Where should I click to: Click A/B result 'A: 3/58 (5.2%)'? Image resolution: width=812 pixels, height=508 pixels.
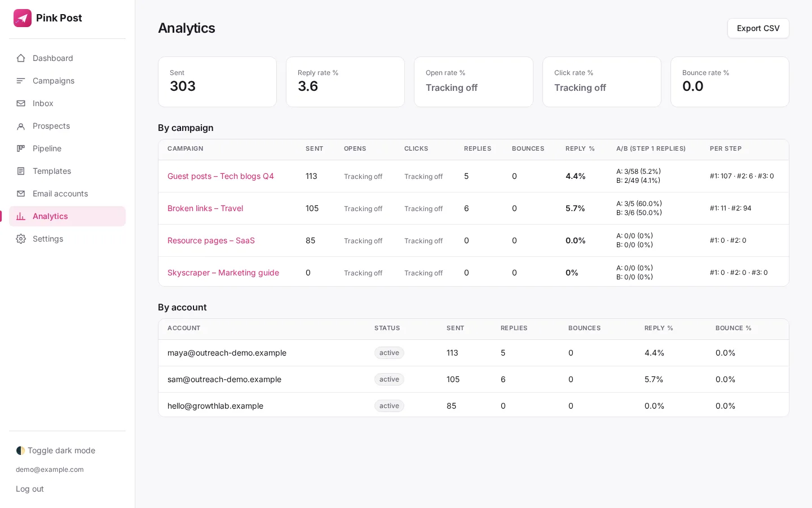coord(638,172)
